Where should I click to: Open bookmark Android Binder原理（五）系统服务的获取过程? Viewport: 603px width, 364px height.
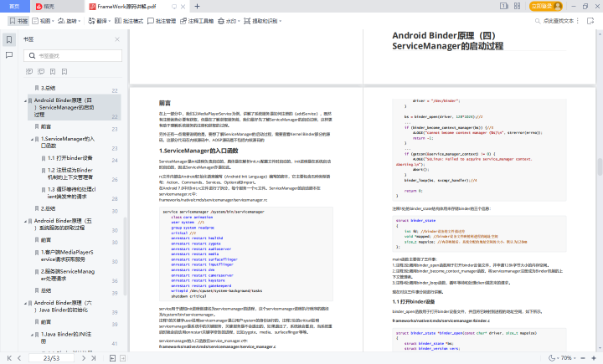point(63,224)
